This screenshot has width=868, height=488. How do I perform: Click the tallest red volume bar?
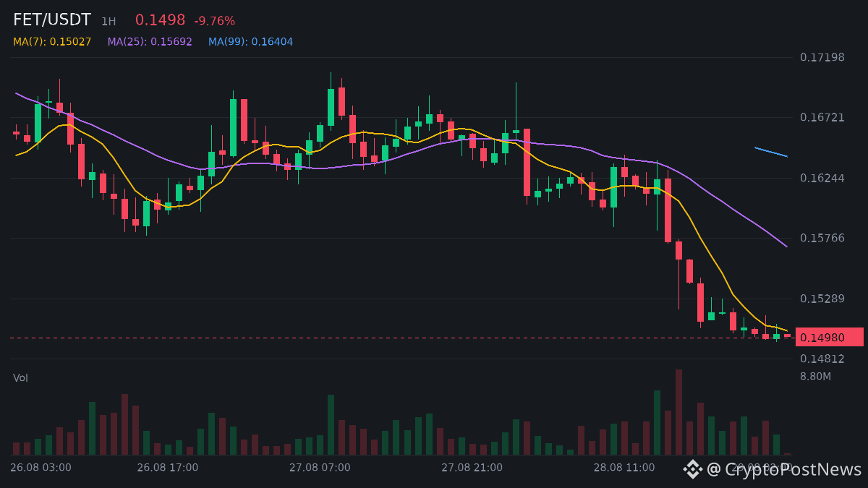(678, 412)
